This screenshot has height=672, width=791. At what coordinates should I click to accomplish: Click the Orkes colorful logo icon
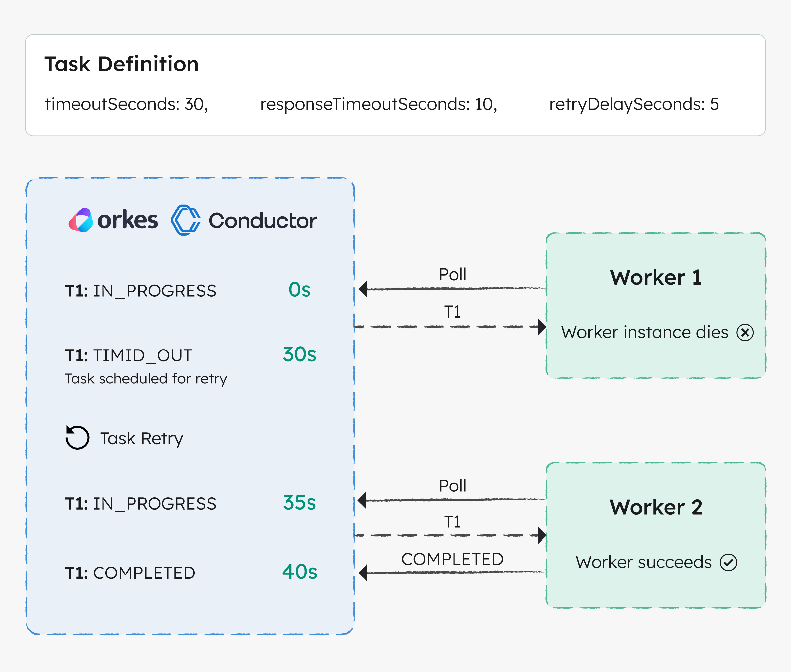coord(80,220)
